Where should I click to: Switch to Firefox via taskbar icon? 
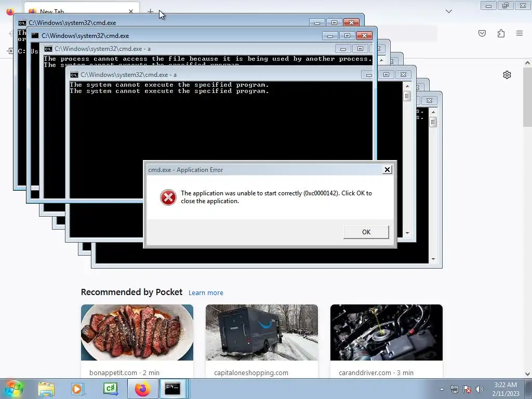[142, 389]
